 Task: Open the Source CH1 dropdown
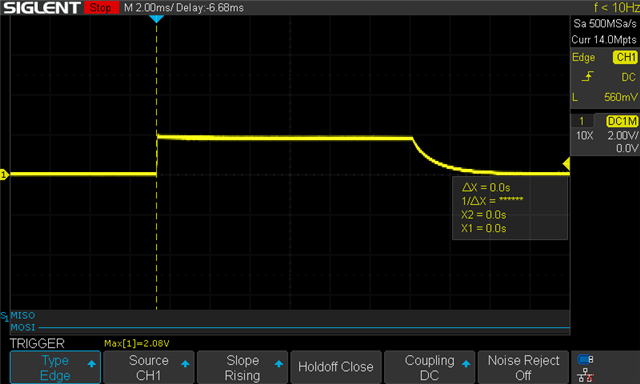[149, 367]
